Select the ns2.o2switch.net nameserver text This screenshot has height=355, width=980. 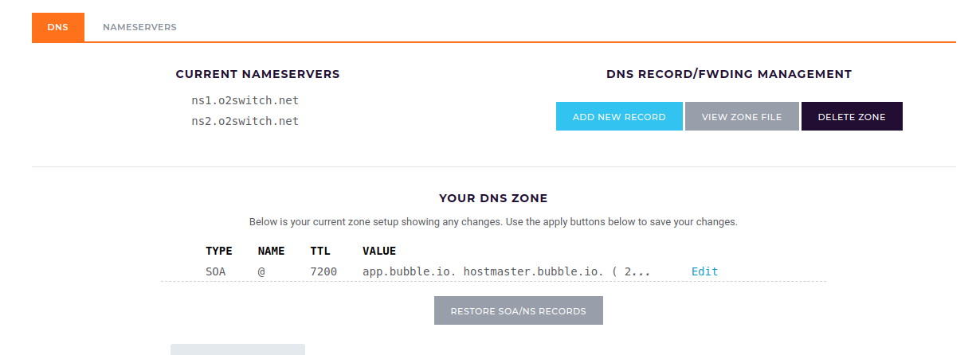[245, 121]
